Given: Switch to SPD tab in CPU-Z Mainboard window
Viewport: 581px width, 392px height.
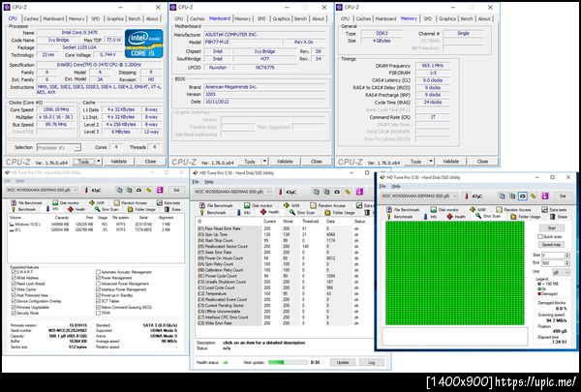Looking at the screenshot, I should point(261,18).
